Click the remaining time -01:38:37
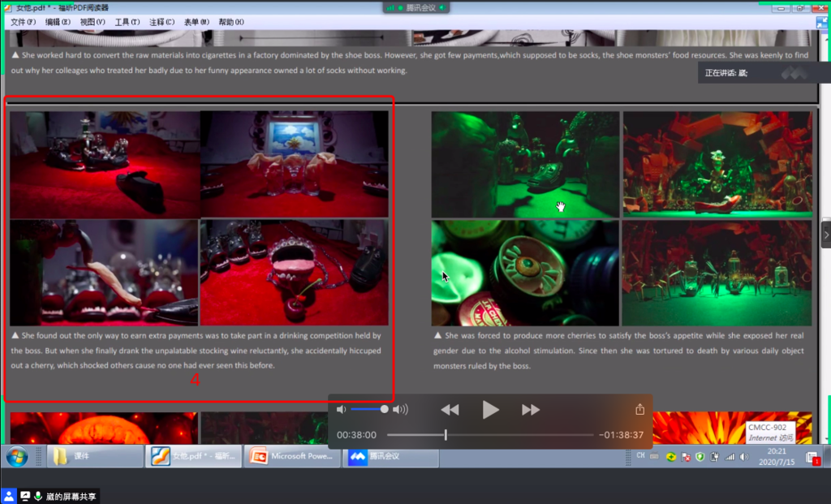This screenshot has width=831, height=504. point(621,435)
